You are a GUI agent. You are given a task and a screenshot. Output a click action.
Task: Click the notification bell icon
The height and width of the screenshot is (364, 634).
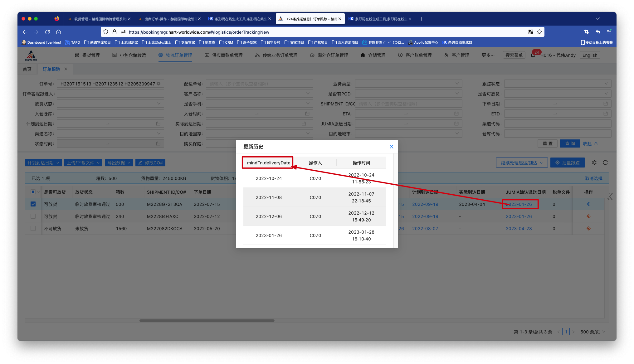click(x=533, y=55)
